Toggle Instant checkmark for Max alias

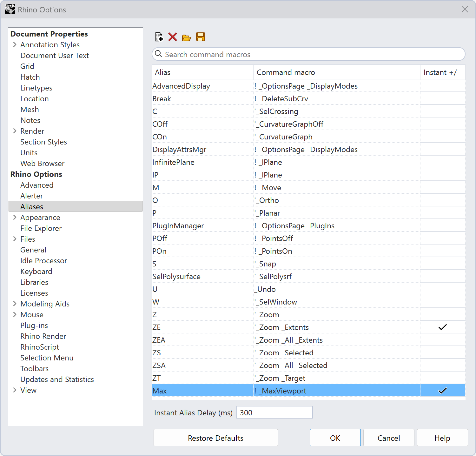443,391
